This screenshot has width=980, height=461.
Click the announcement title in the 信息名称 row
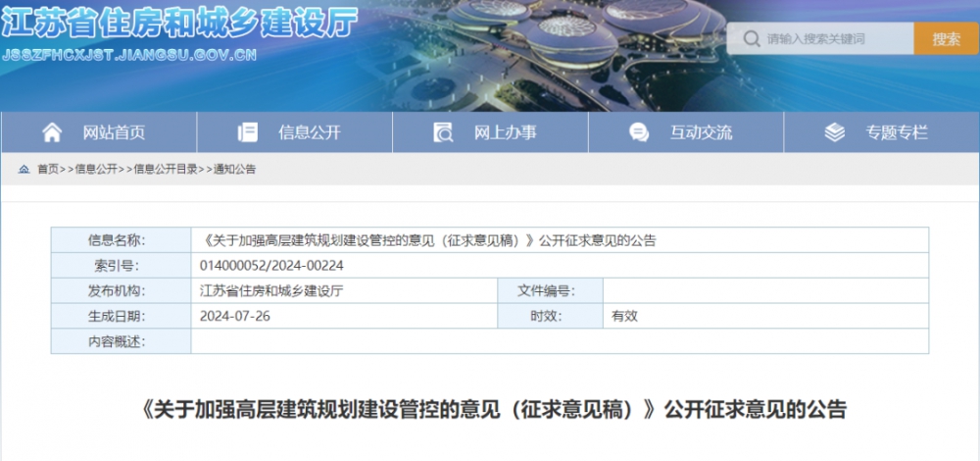tap(428, 240)
